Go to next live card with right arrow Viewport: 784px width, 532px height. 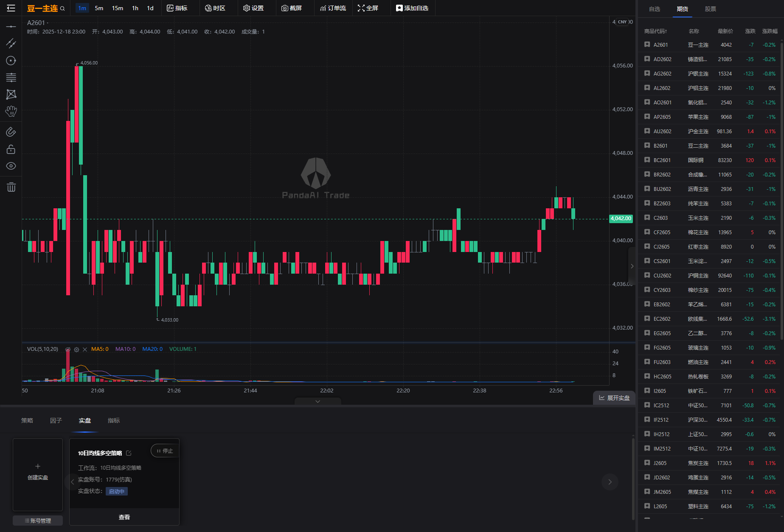click(610, 482)
